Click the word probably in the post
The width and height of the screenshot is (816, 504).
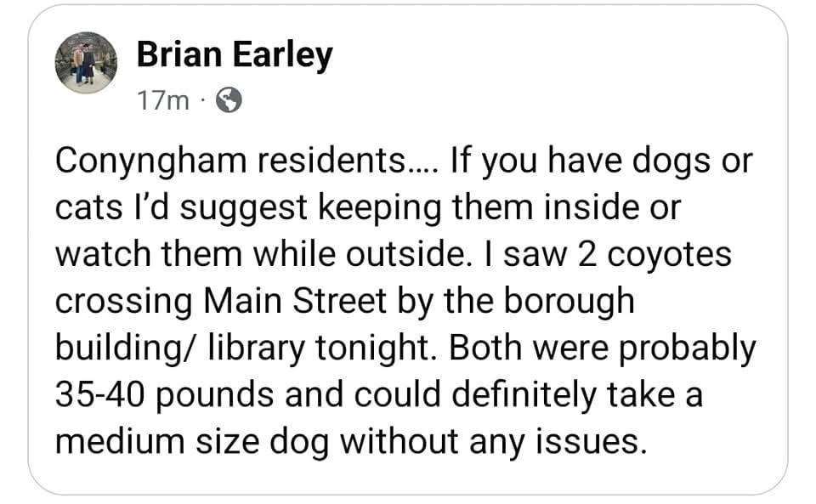tap(688, 349)
